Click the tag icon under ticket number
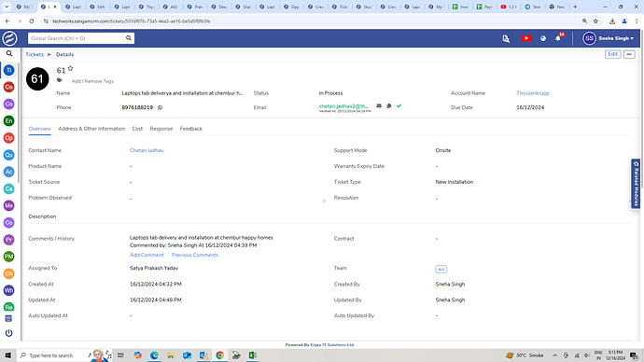Viewport: 644px width, 362px height. tap(60, 80)
